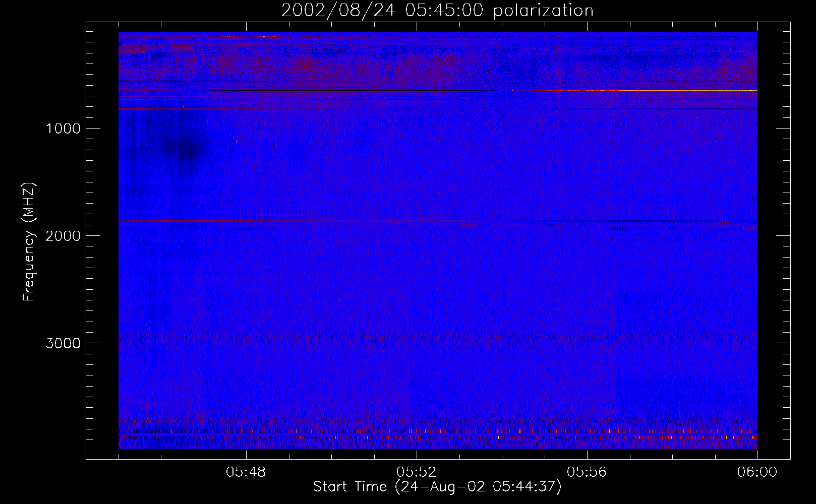Click the 05:52 time tick label
816x504 pixels.
coord(417,472)
